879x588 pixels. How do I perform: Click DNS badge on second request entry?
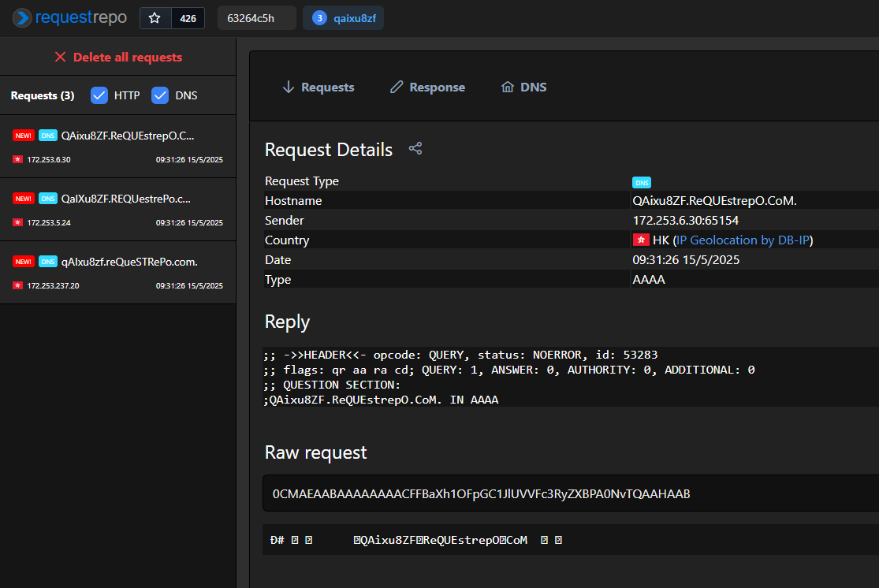(48, 199)
